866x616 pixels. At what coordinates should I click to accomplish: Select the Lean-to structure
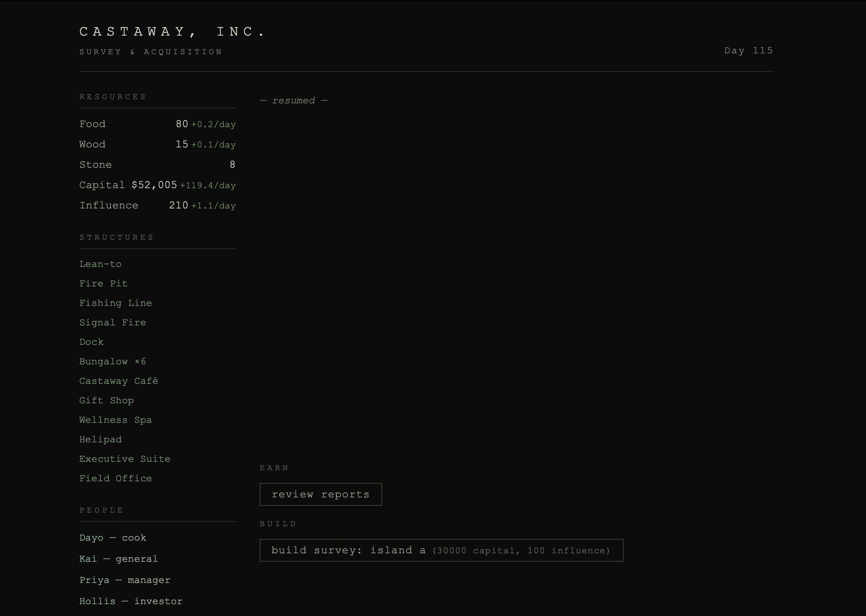(100, 264)
